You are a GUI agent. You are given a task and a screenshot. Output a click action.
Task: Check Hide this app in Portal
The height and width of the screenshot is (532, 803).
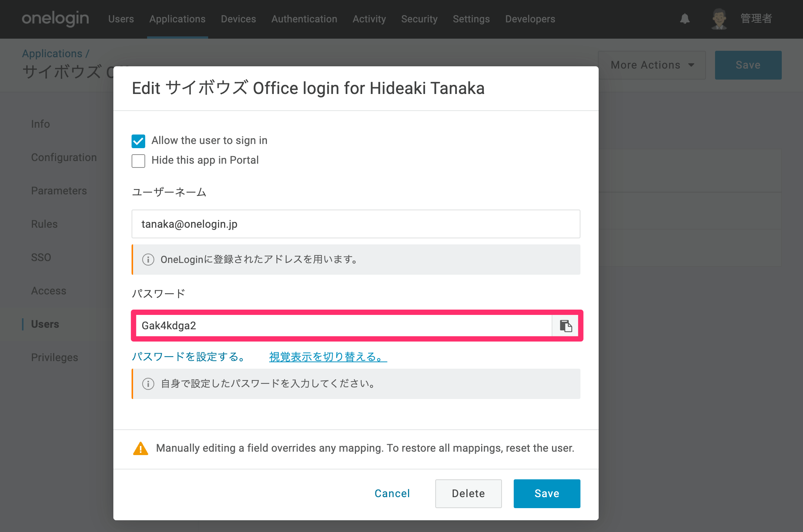tap(138, 161)
